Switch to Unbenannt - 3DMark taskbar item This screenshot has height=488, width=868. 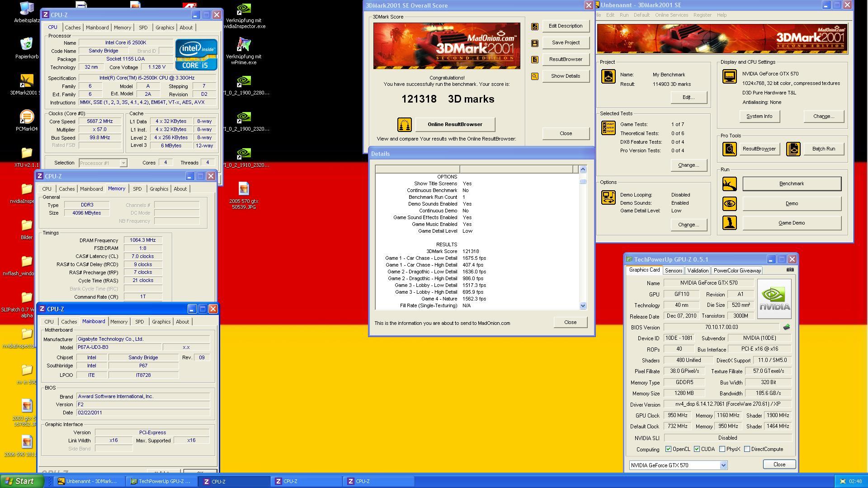pyautogui.click(x=90, y=481)
